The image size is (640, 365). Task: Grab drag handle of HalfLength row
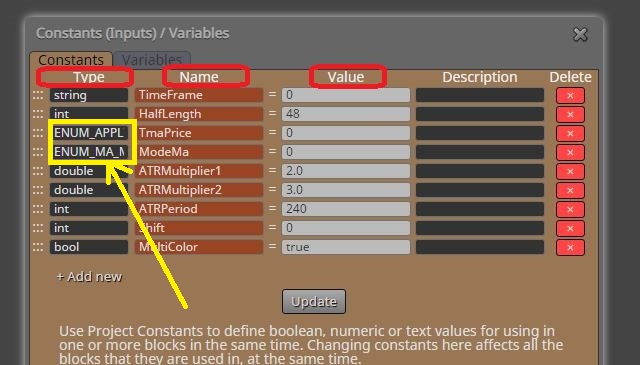(x=38, y=114)
